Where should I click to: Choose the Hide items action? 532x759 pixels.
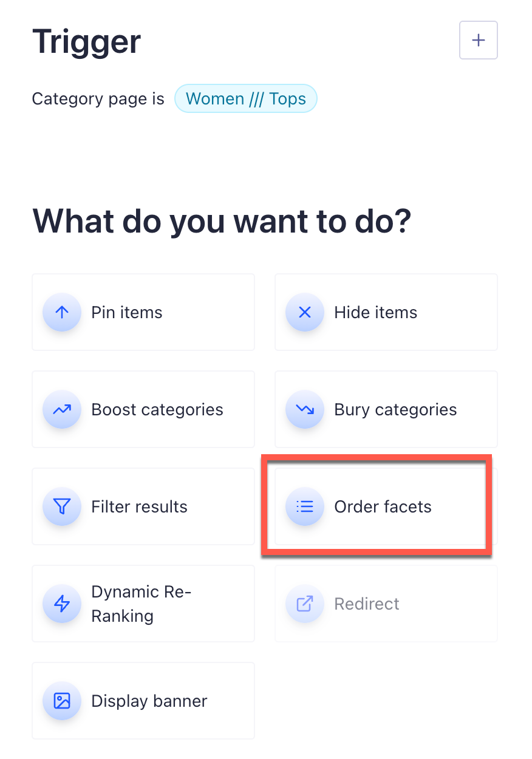point(386,312)
